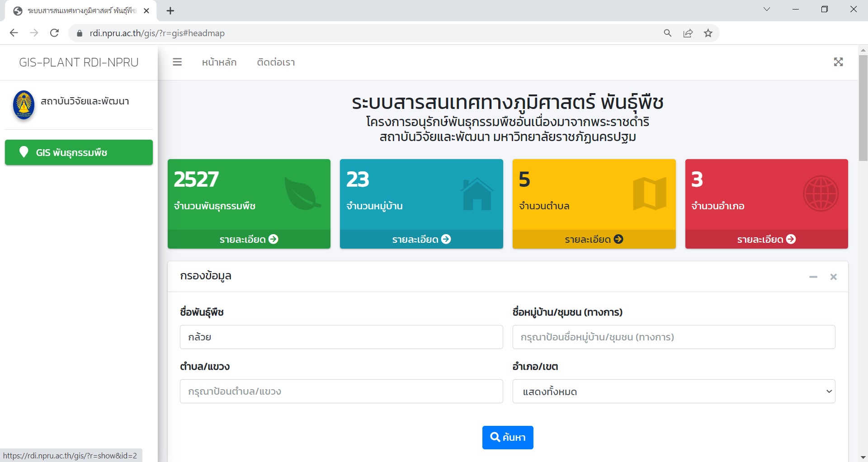Screen dimensions: 868x462
Task: Open the หน้าหลัก menu item
Action: point(219,62)
